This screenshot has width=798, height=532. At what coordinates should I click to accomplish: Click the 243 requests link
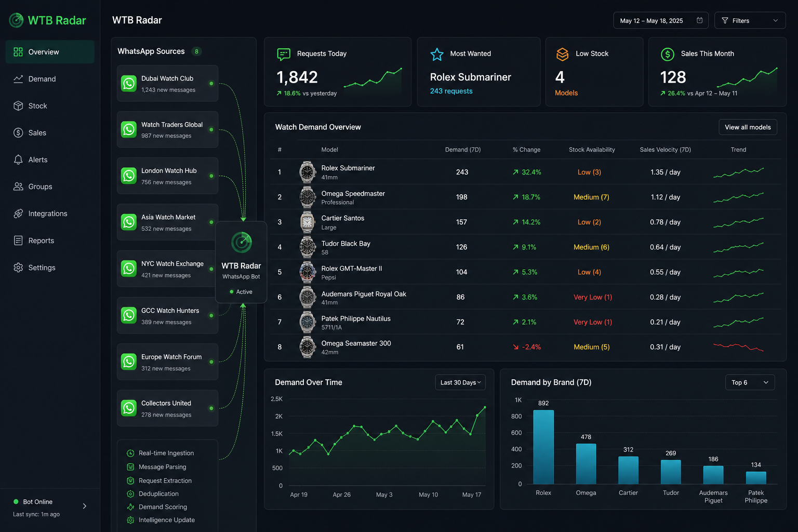coord(451,91)
